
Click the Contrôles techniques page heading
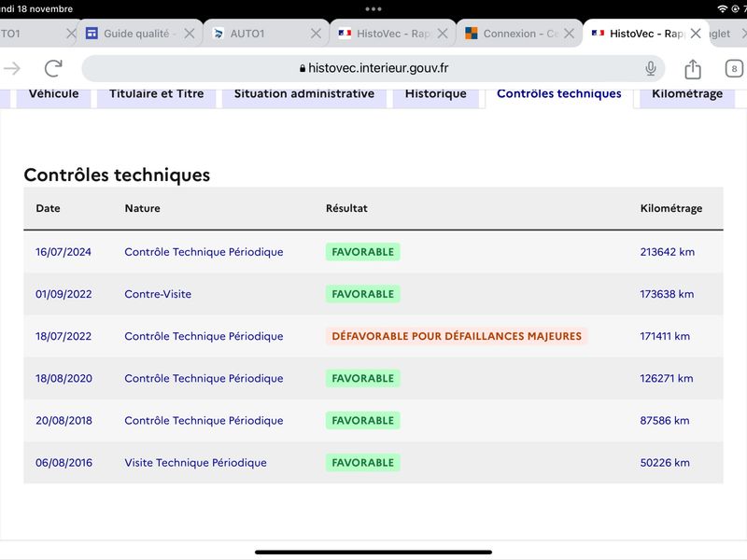[117, 175]
